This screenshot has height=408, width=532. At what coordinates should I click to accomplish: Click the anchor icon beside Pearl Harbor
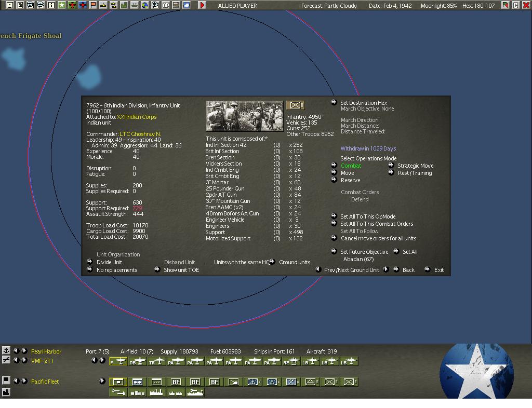6,350
